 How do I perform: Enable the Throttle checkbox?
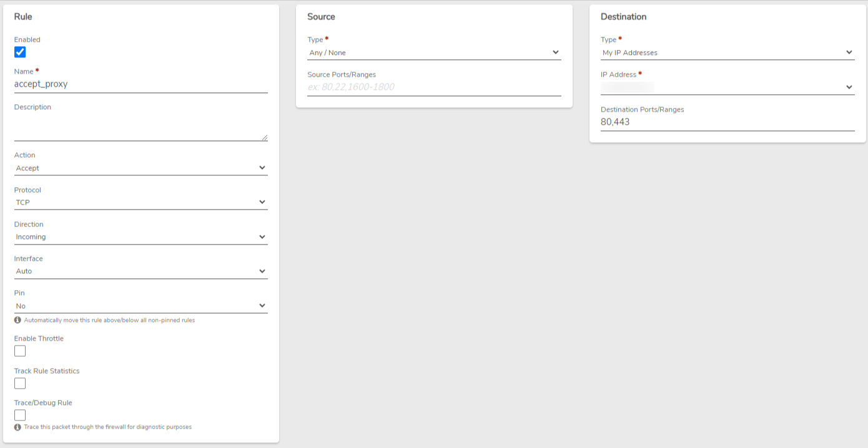[x=20, y=351]
